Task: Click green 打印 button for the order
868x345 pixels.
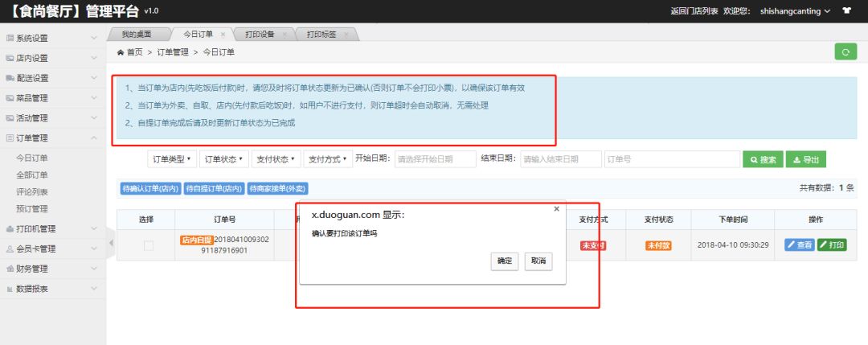Action: (x=832, y=244)
